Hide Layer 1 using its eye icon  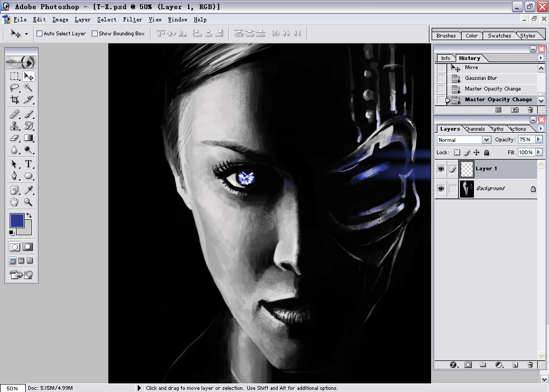tap(441, 169)
